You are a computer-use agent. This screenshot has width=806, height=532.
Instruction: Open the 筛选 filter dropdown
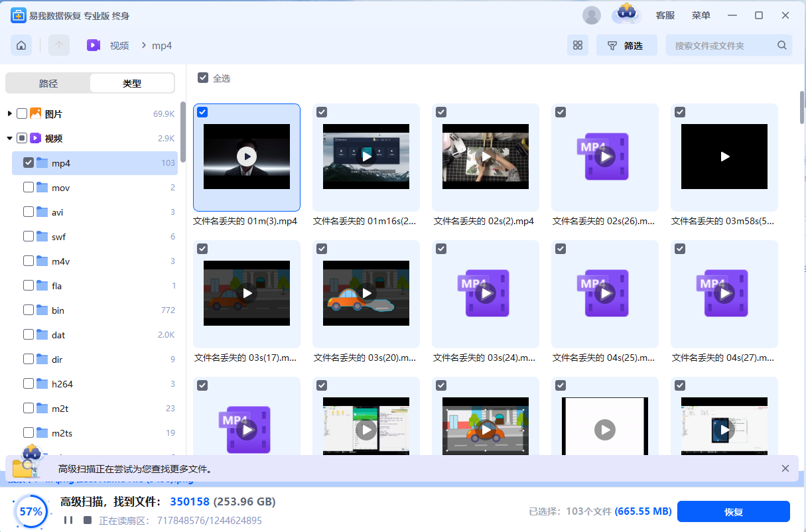click(x=626, y=46)
